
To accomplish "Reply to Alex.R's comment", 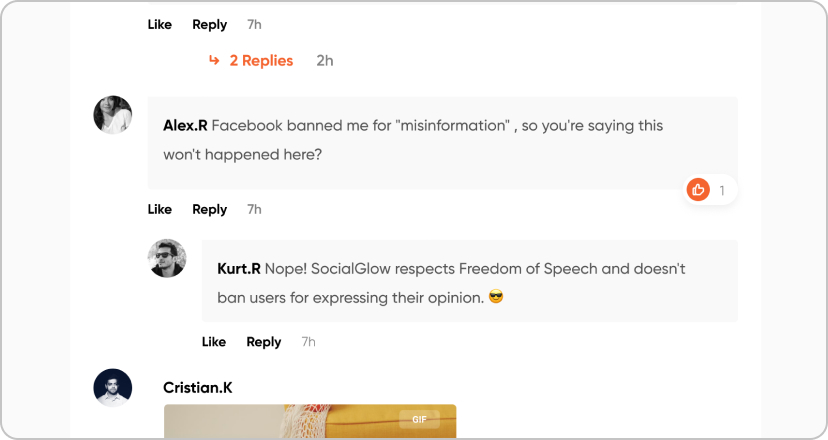I will [x=210, y=209].
